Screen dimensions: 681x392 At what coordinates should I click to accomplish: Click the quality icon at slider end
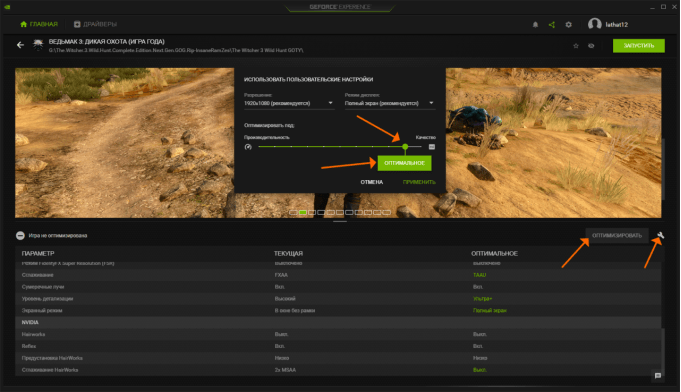tap(432, 147)
